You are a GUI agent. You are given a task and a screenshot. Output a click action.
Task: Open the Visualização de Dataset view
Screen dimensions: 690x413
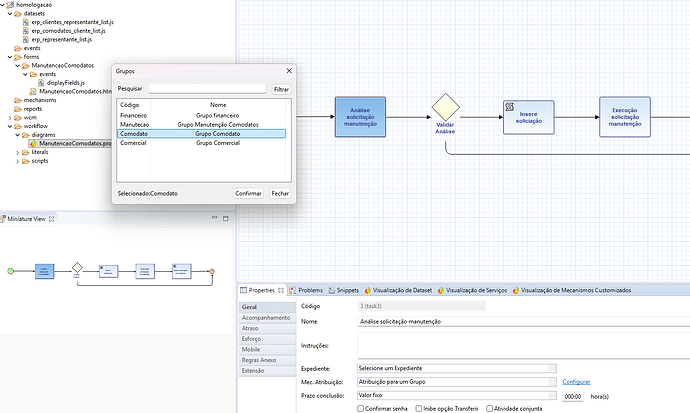[401, 290]
